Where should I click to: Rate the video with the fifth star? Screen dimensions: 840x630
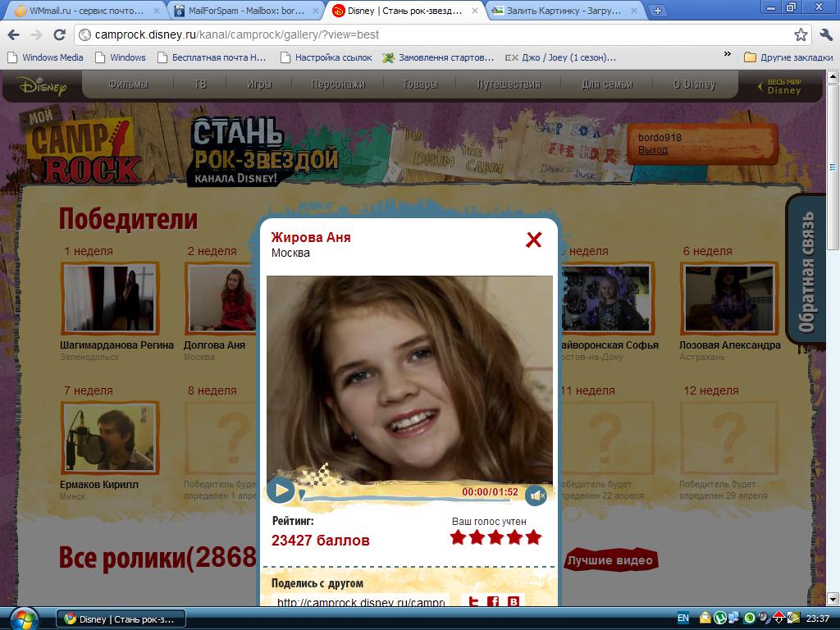pyautogui.click(x=533, y=536)
